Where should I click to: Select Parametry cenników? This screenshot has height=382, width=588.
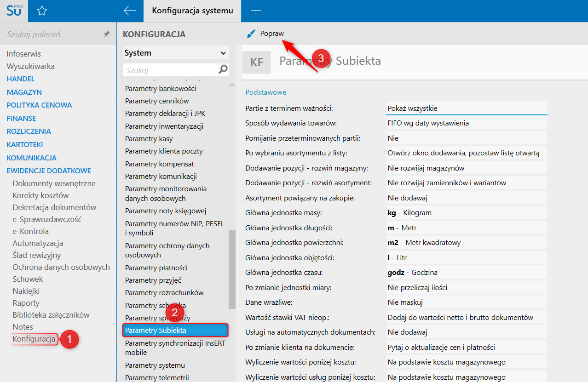pos(157,101)
